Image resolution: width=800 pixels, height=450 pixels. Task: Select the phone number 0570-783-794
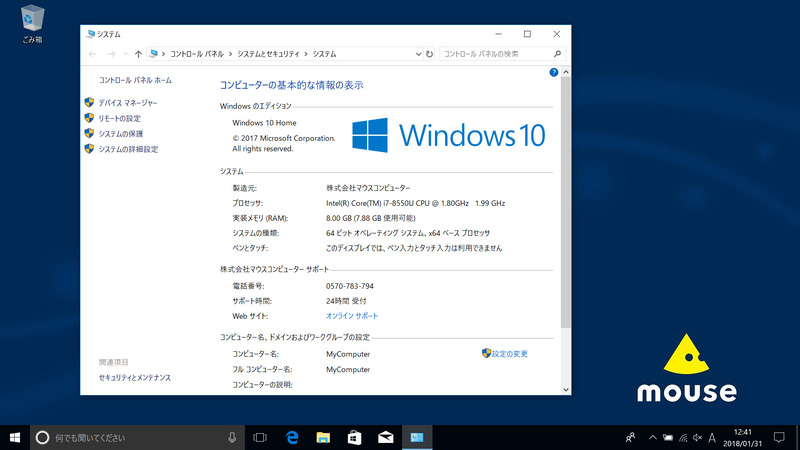349,286
